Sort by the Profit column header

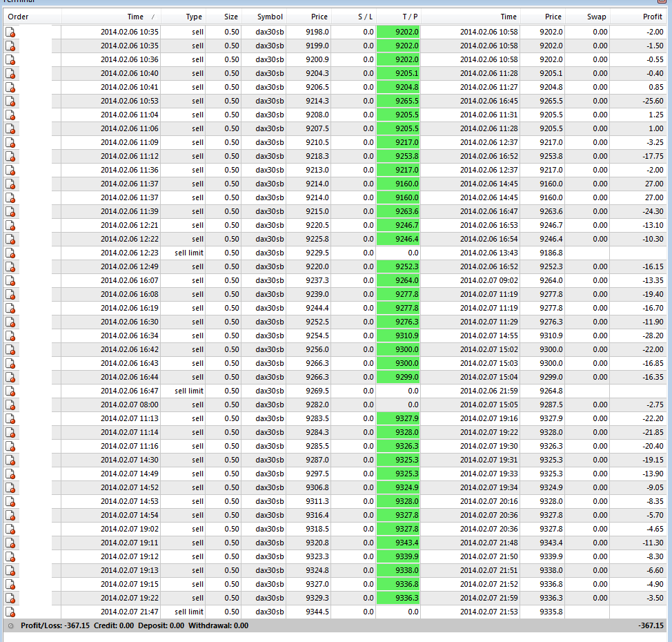click(651, 17)
